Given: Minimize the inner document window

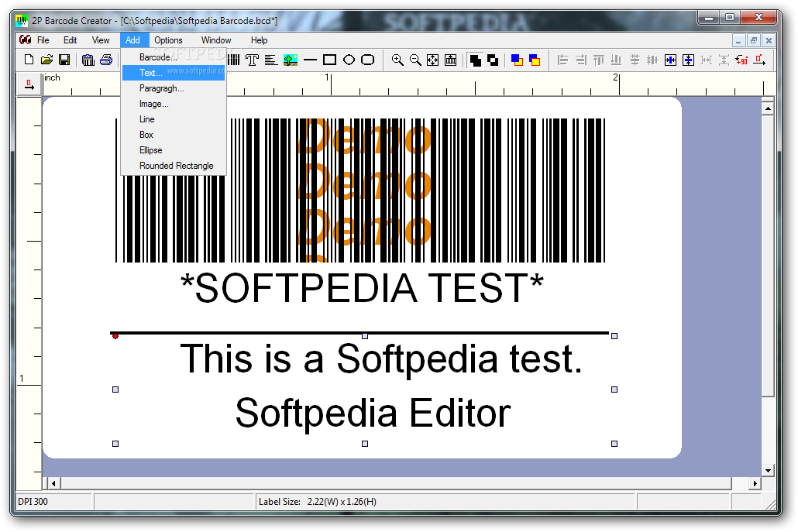Looking at the screenshot, I should tap(738, 41).
